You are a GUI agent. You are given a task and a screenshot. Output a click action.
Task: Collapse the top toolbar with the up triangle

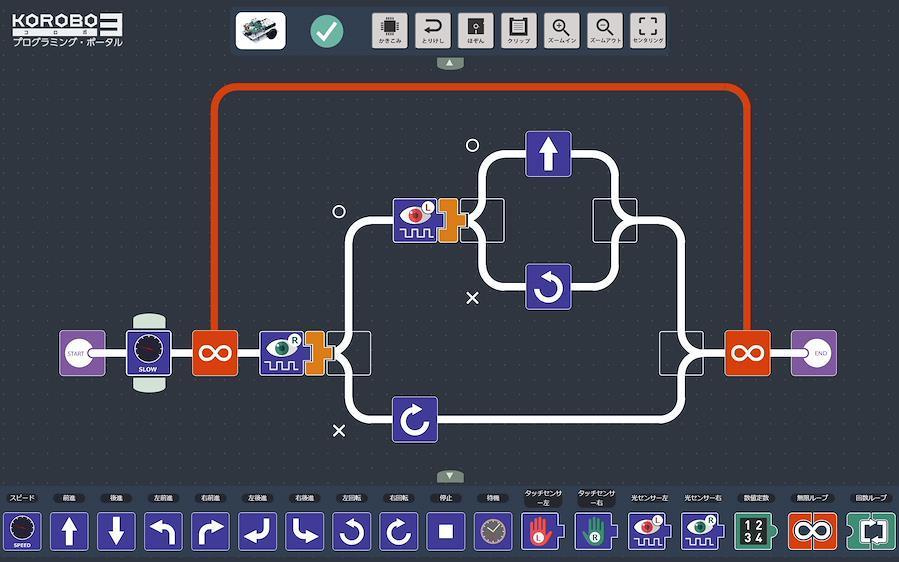tap(450, 63)
